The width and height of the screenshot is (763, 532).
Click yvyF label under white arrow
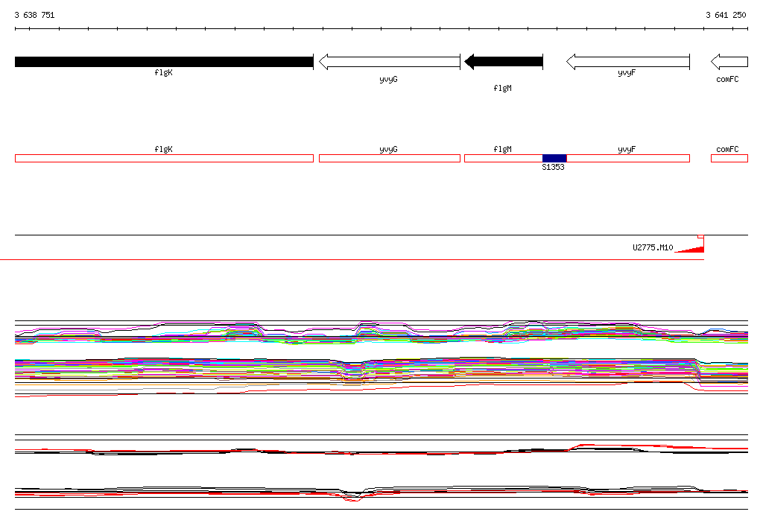point(627,72)
